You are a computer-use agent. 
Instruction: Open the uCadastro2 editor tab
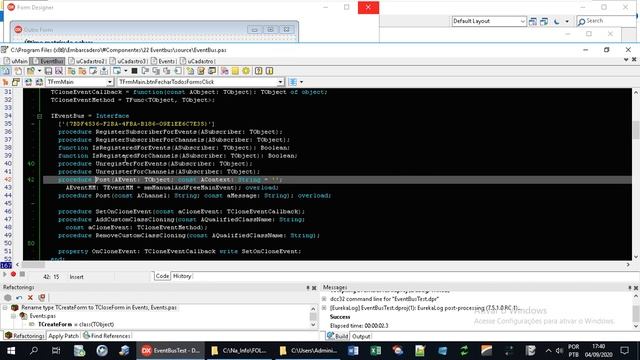point(87,61)
